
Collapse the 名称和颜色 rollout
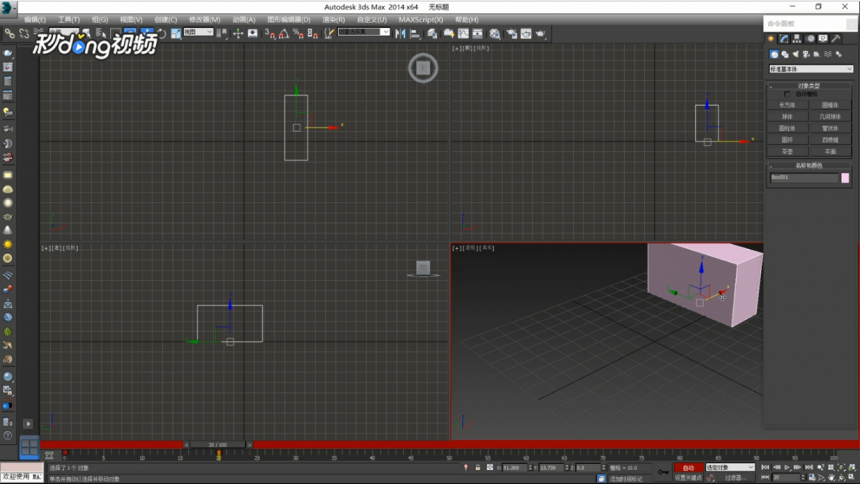pyautogui.click(x=809, y=165)
